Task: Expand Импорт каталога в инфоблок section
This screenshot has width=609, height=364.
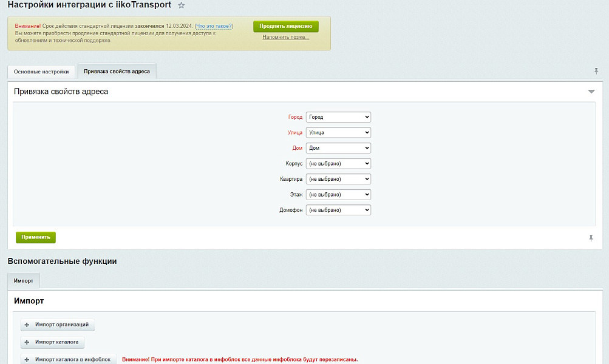Action: 26,358
